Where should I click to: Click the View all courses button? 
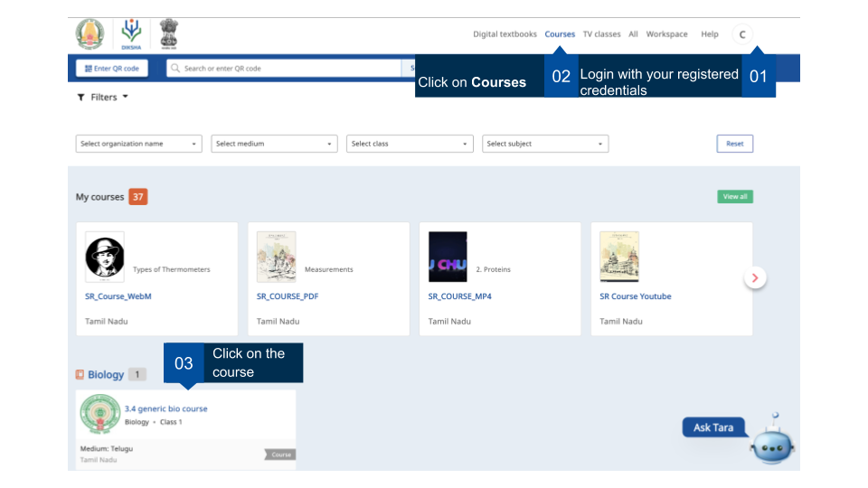click(x=735, y=196)
